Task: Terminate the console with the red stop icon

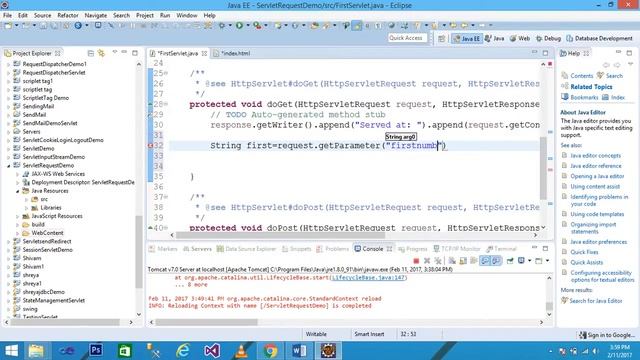Action: pyautogui.click(x=416, y=260)
